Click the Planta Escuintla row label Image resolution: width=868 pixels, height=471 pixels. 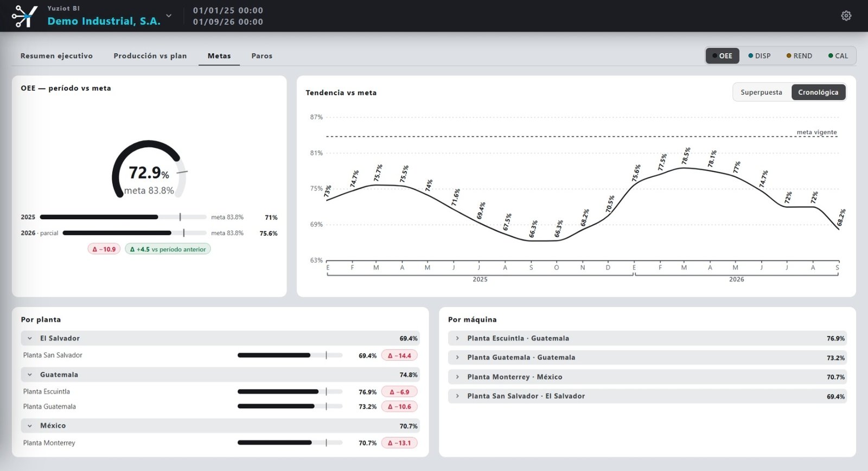point(46,392)
